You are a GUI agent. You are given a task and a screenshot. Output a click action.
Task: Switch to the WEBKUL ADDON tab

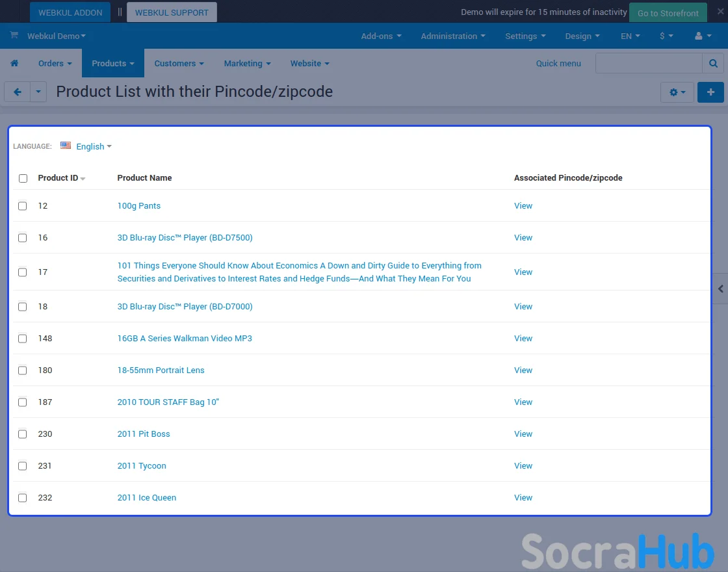point(70,12)
